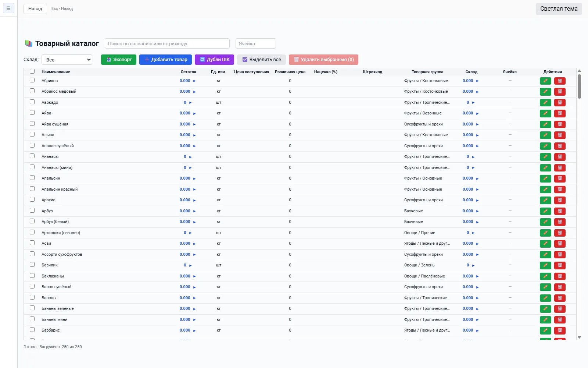Check the Ананас сушёный row checkbox
588x368 pixels.
coord(32,145)
